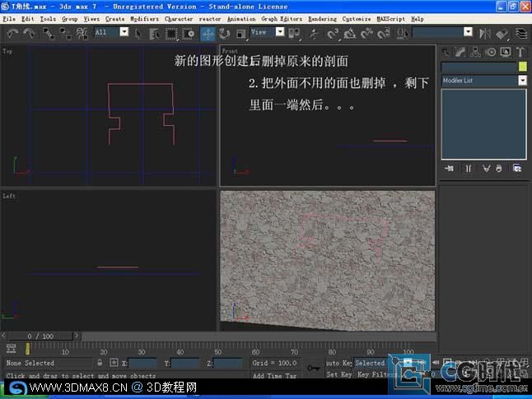
Task: Click the Make Unique icon
Action: [486, 168]
